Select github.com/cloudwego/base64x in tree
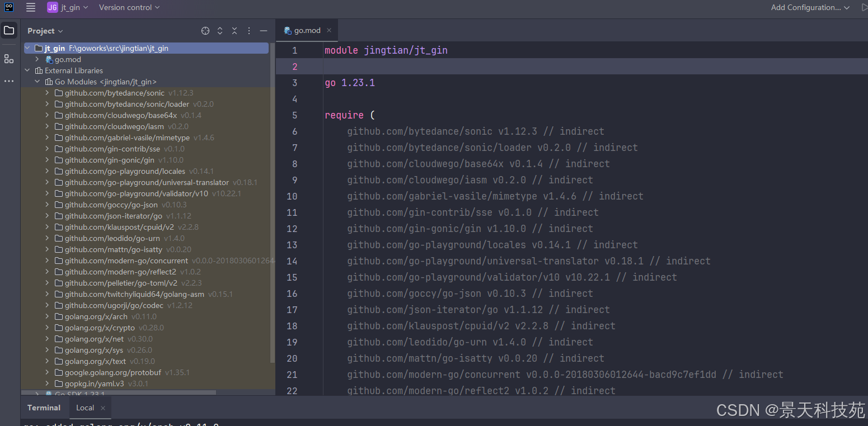This screenshot has width=868, height=426. click(121, 115)
